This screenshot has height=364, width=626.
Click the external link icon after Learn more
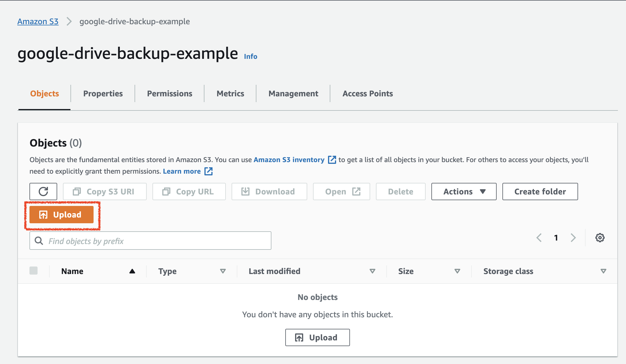point(208,171)
